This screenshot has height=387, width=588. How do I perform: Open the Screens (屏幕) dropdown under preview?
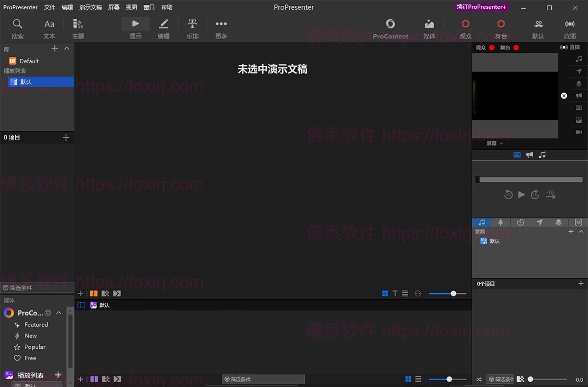coord(494,144)
